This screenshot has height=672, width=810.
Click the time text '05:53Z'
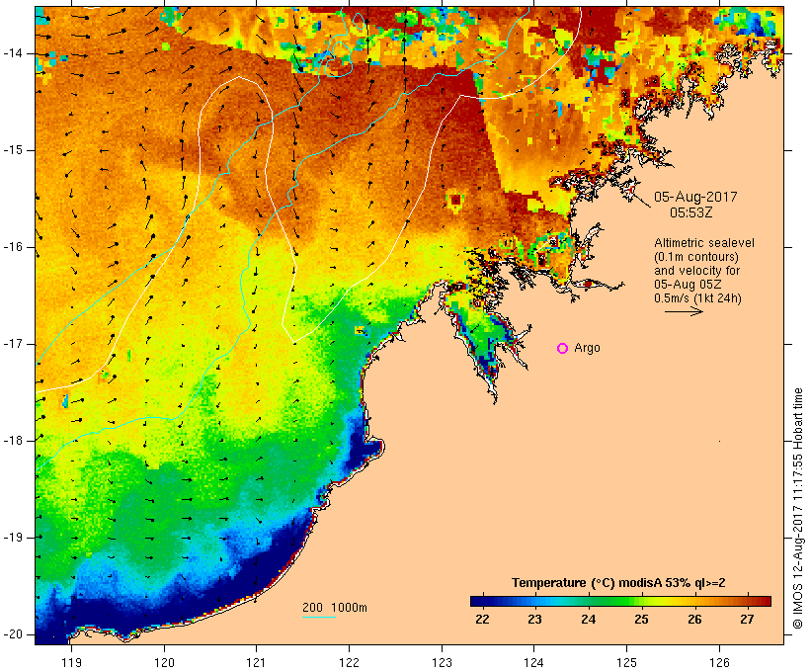(690, 212)
